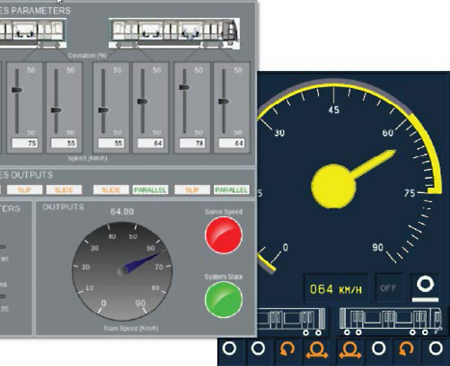Viewport: 450px width, 366px height.
Task: Click the slider handle above the 75 value
Action: click(x=17, y=90)
